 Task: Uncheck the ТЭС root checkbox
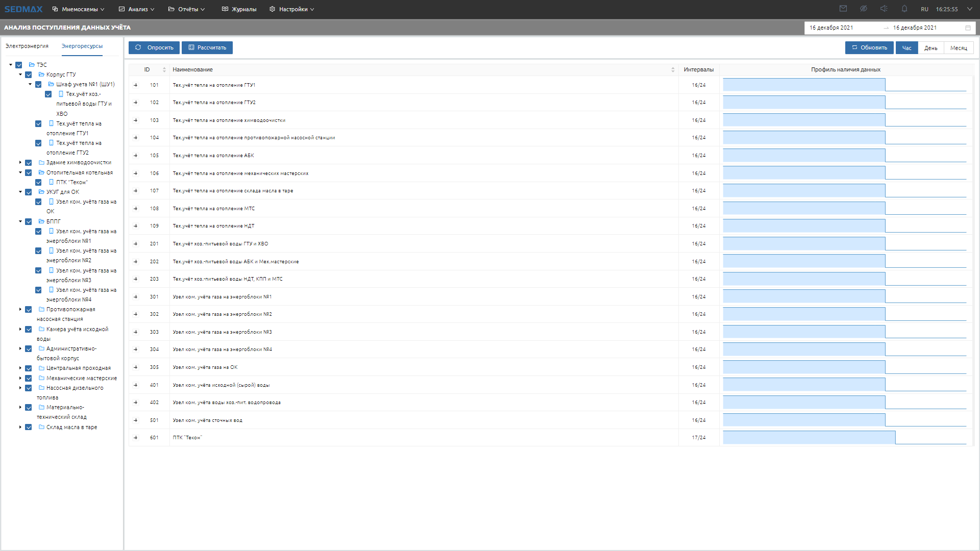(x=19, y=65)
